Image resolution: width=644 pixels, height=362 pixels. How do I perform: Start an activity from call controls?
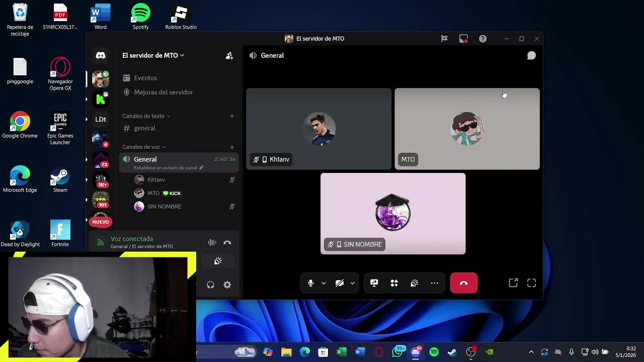pyautogui.click(x=394, y=283)
